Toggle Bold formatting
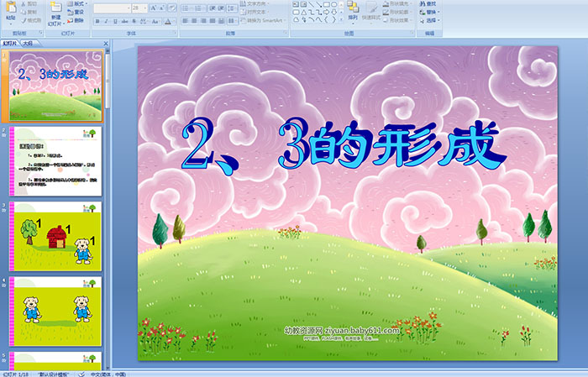Image resolution: width=588 pixels, height=377 pixels. (x=97, y=21)
